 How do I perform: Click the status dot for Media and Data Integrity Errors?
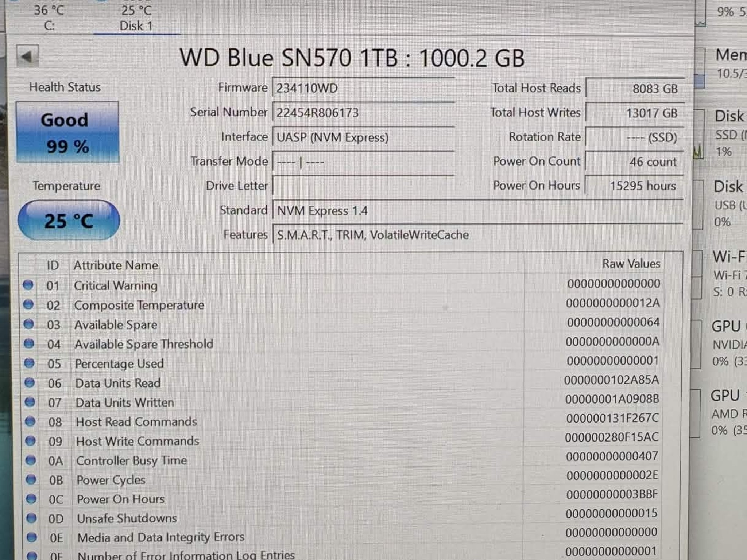[32, 537]
